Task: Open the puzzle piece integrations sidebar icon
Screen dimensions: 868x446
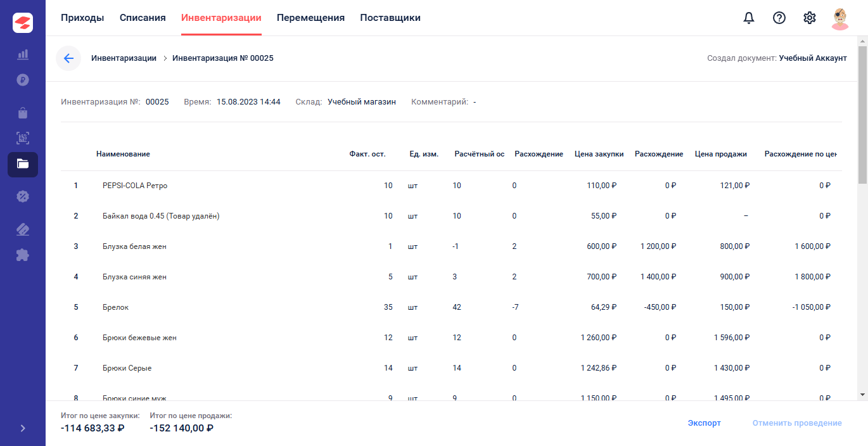Action: pyautogui.click(x=23, y=255)
